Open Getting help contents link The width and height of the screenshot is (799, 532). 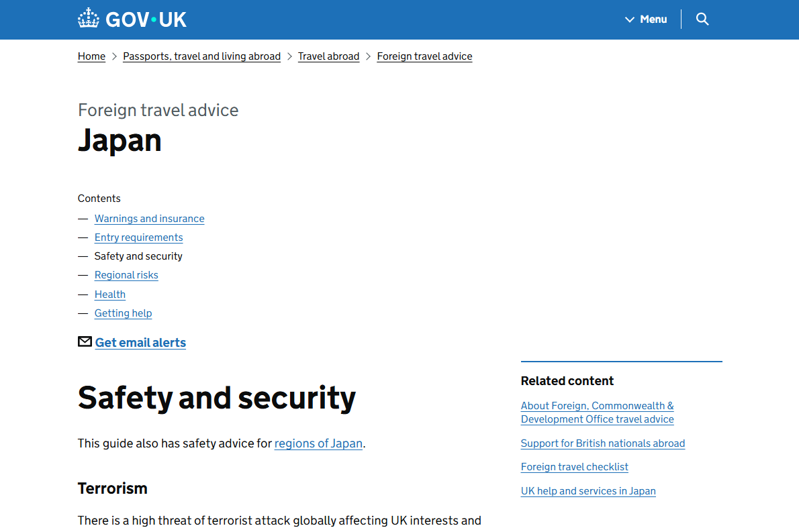tap(123, 313)
